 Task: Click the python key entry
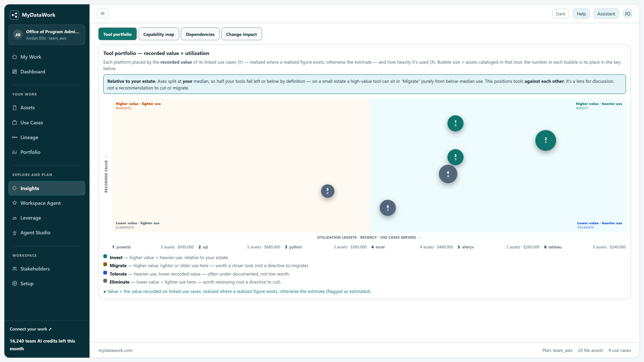(x=326, y=247)
